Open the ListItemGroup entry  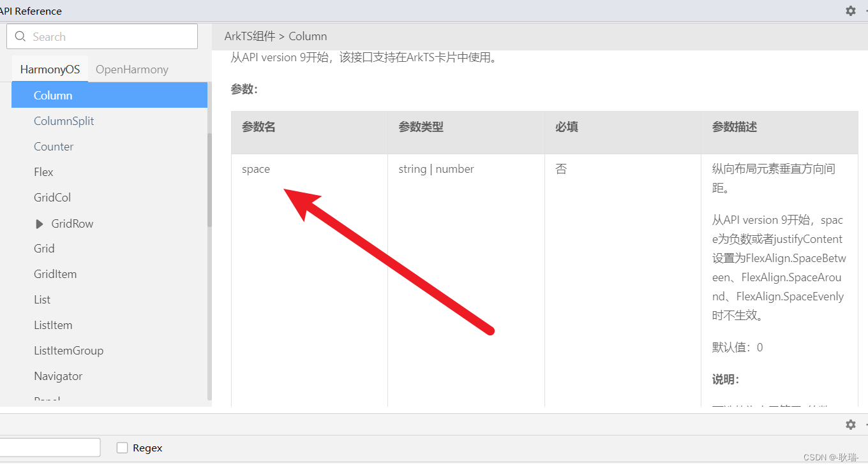tap(68, 350)
